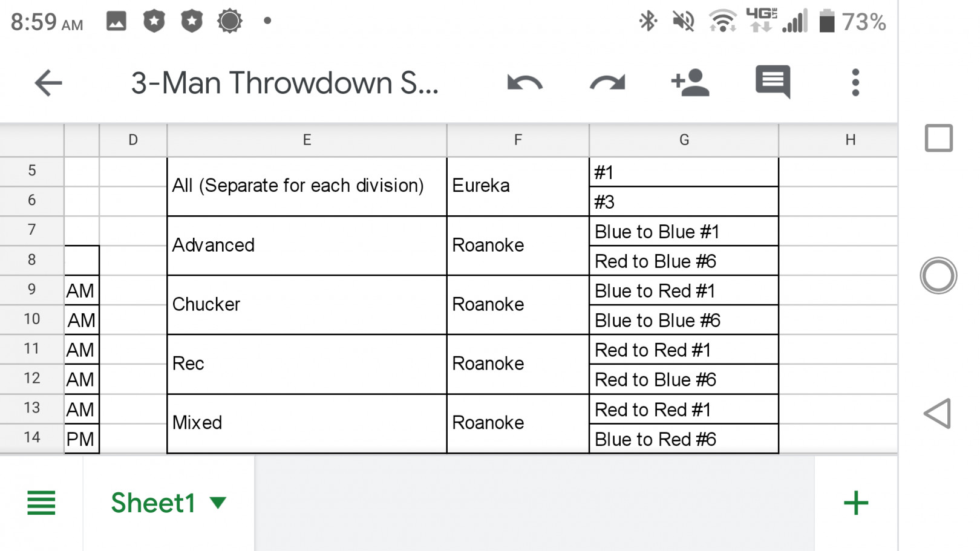Tap the Android recent apps square
Viewport: 980px width, 551px height.
pos(938,138)
